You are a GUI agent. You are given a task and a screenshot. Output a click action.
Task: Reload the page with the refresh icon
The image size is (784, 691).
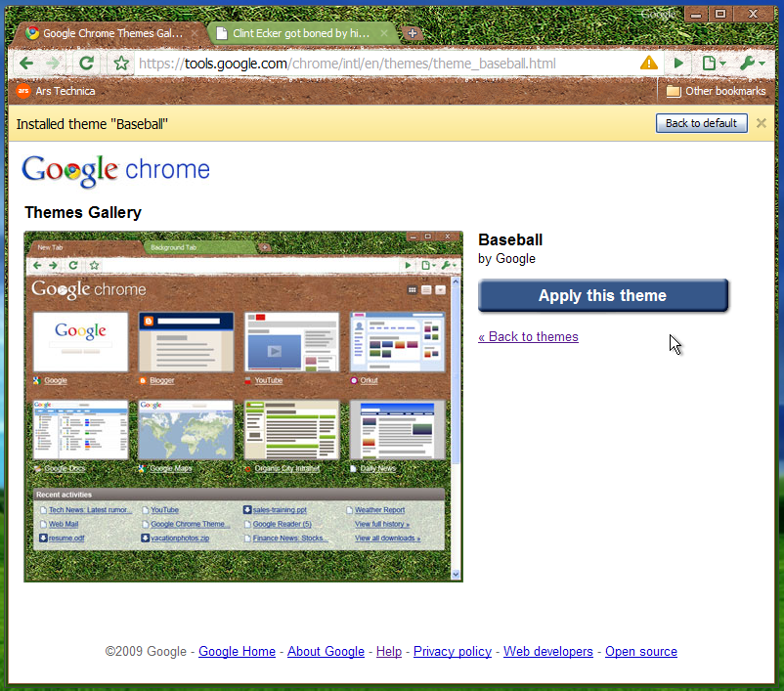pos(86,63)
